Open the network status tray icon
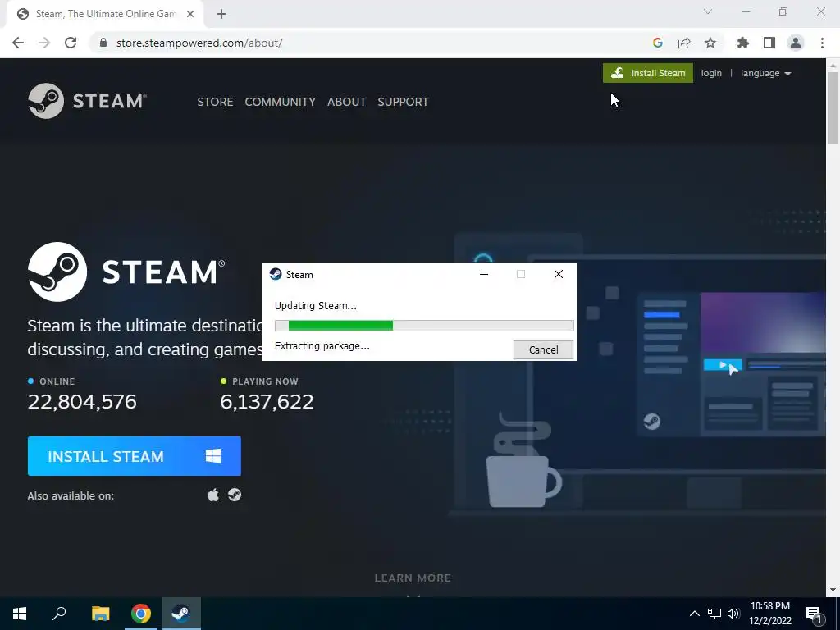Viewport: 840px width, 630px height. tap(714, 614)
